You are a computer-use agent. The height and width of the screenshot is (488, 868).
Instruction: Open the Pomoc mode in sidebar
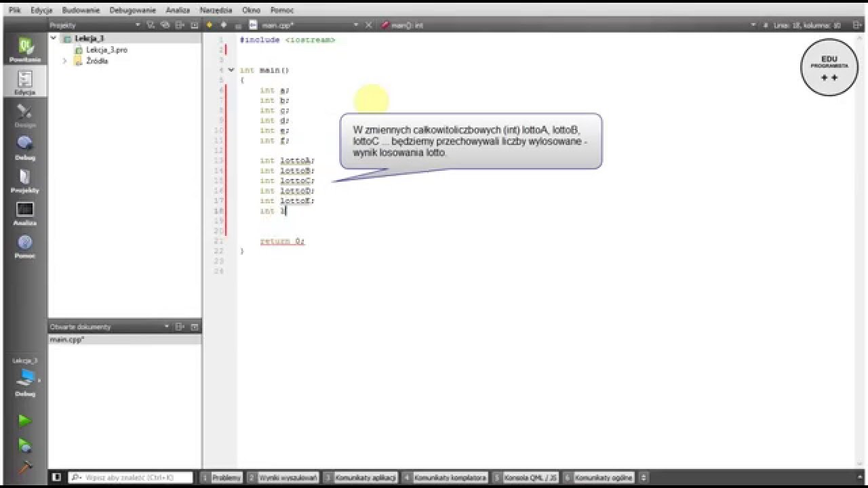25,247
